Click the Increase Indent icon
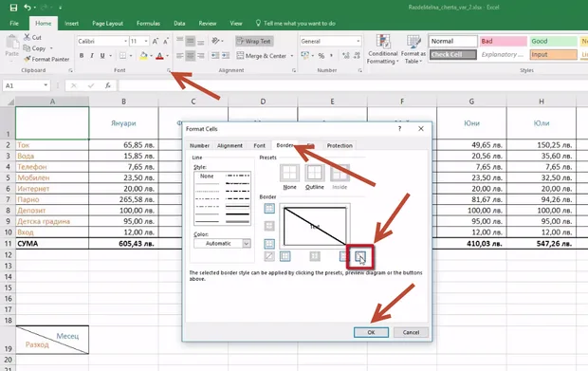 226,56
